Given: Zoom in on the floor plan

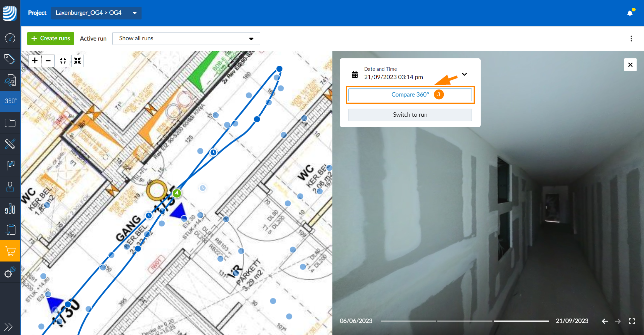Looking at the screenshot, I should (x=35, y=61).
